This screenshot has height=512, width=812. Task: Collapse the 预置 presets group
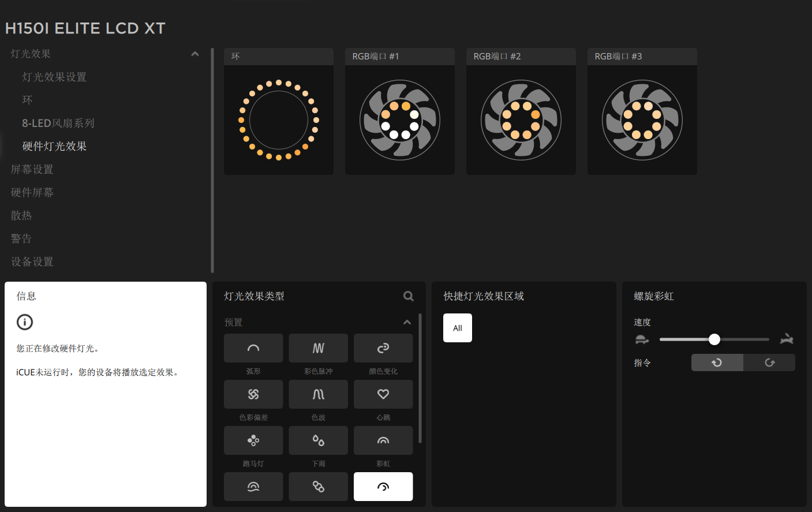pyautogui.click(x=407, y=322)
